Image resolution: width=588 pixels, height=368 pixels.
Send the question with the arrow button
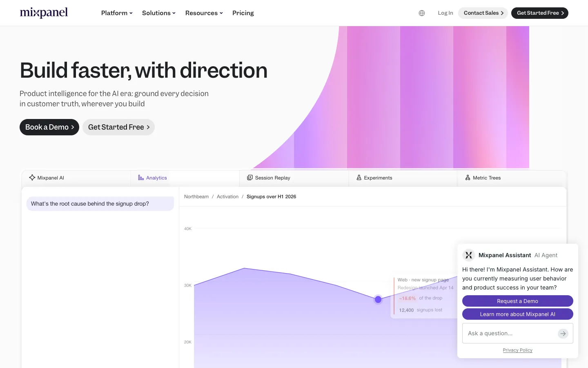point(563,334)
